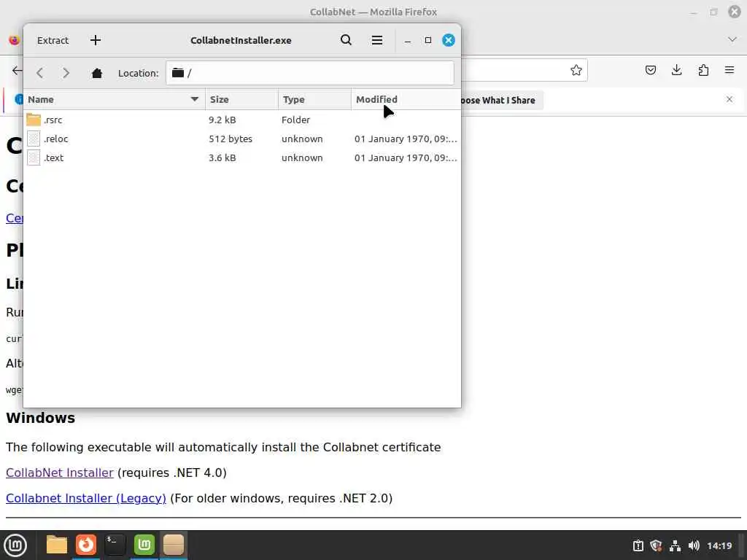Screen dimensions: 747x560
Task: Go to archive home location
Action: tap(97, 73)
